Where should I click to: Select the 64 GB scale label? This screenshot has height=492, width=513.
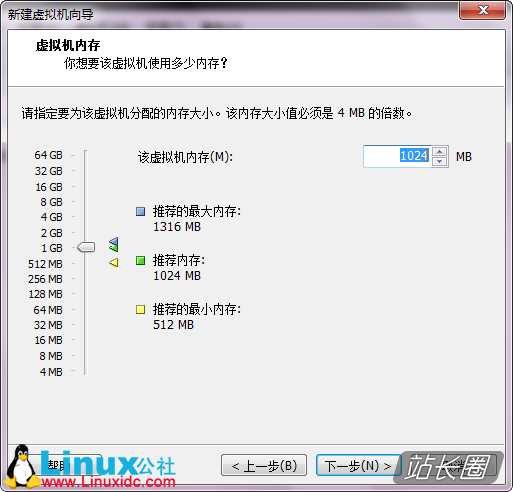pos(48,155)
